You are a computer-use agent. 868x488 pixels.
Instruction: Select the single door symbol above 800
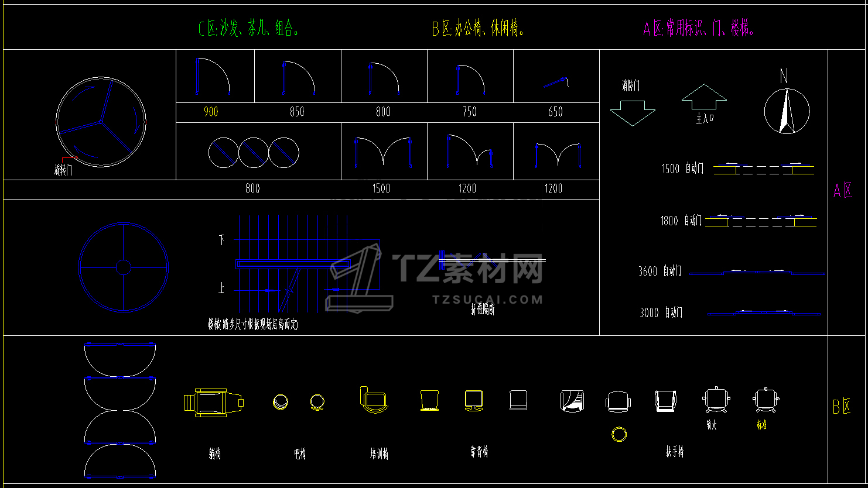tap(384, 78)
